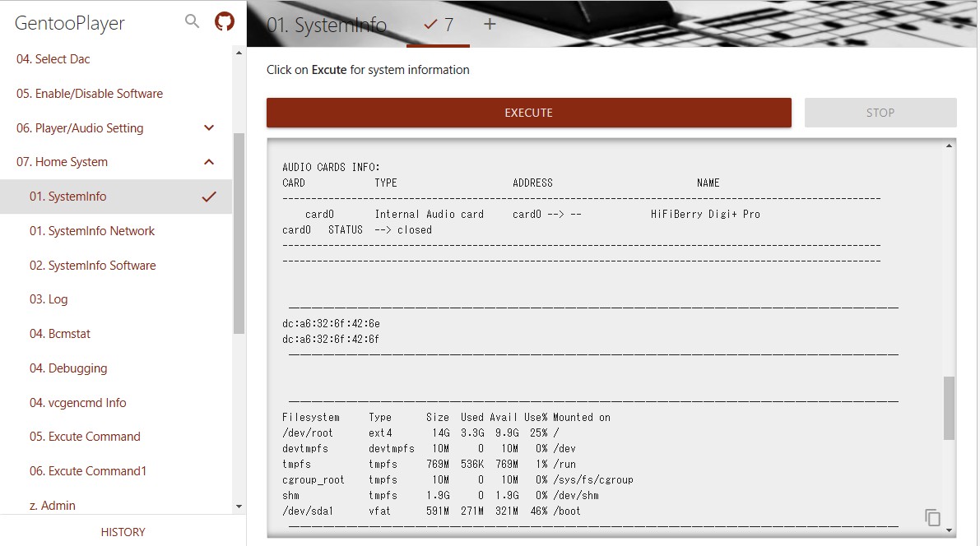Screen dimensions: 980x546
Task: Select the 01. SystemInfo tab title
Action: [x=326, y=25]
